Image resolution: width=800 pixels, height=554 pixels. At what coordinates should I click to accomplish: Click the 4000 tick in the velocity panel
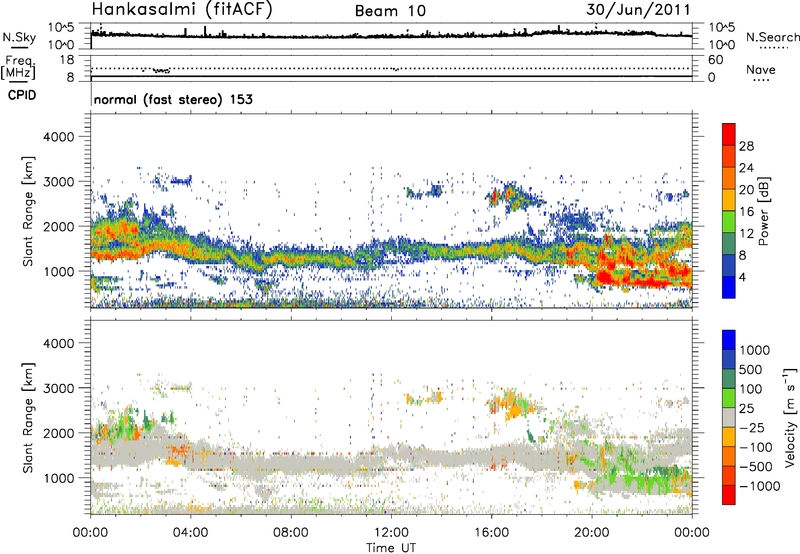pos(58,343)
